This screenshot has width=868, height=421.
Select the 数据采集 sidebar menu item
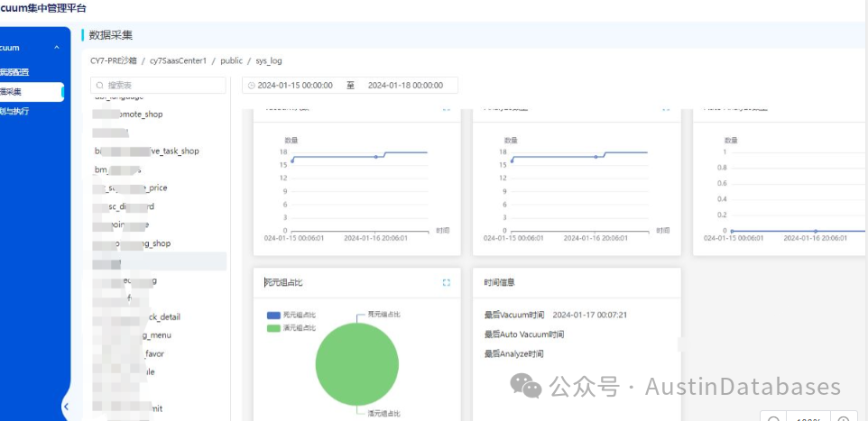[x=32, y=91]
